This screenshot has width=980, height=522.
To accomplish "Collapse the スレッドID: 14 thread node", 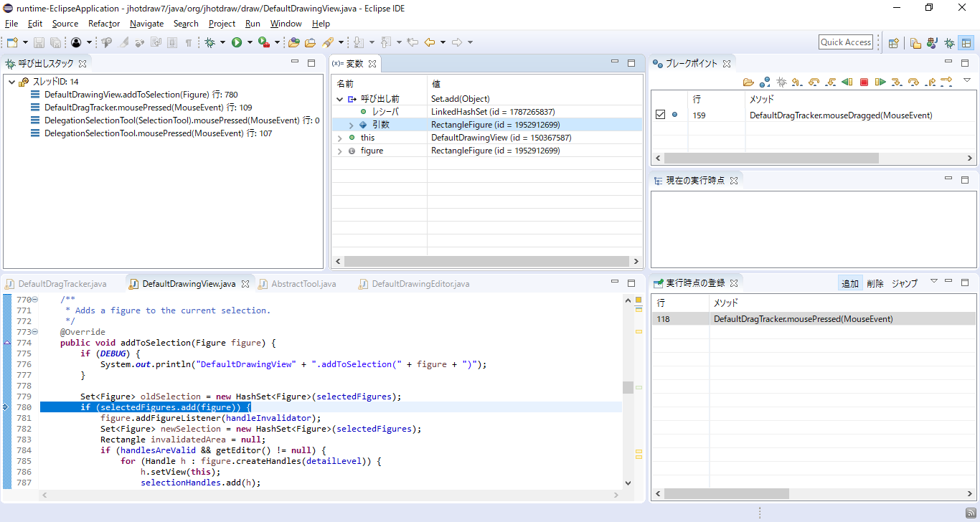I will point(11,82).
